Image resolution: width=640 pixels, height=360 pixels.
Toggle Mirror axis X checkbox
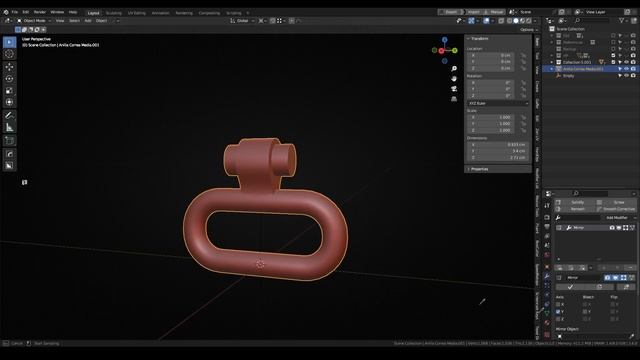[x=558, y=304]
